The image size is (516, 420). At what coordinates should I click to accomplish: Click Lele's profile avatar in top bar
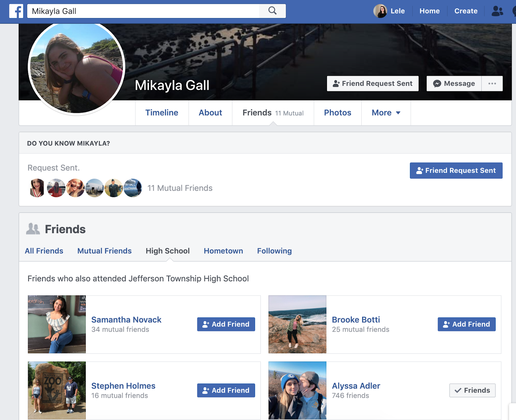(380, 11)
